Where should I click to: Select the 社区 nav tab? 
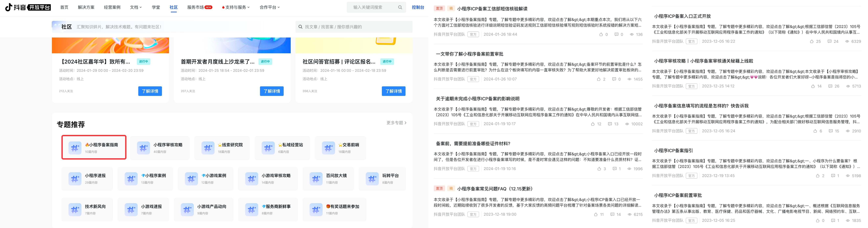[x=174, y=7]
